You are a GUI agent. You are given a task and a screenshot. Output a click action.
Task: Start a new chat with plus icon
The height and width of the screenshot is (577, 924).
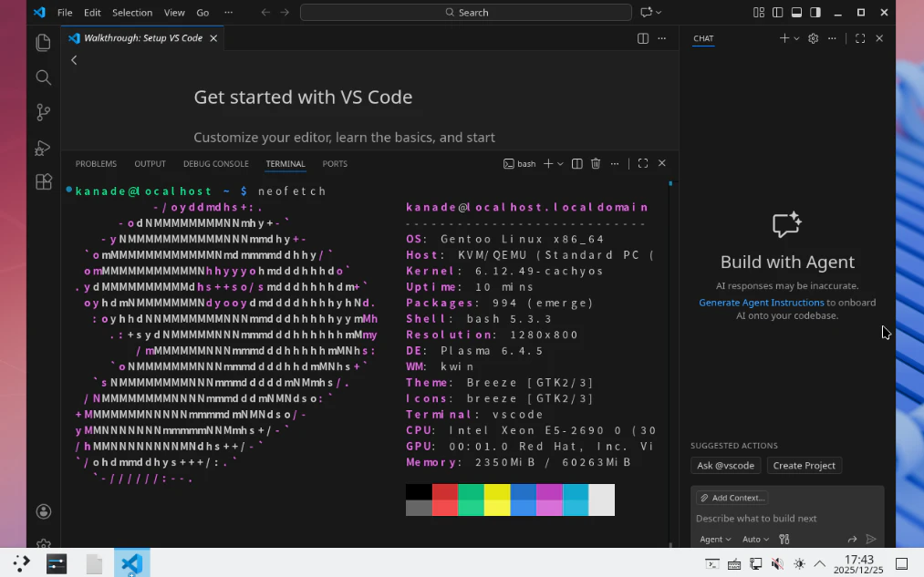(x=784, y=38)
